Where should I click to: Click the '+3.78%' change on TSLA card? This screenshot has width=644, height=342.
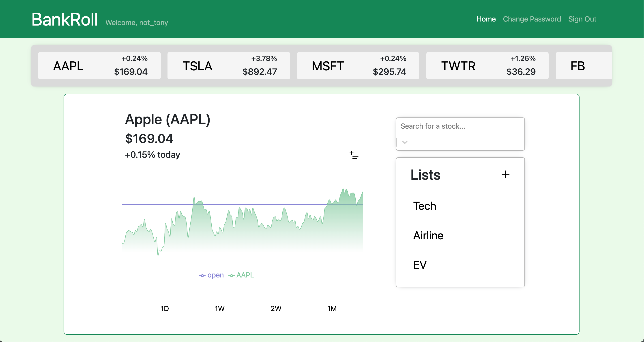pyautogui.click(x=264, y=58)
